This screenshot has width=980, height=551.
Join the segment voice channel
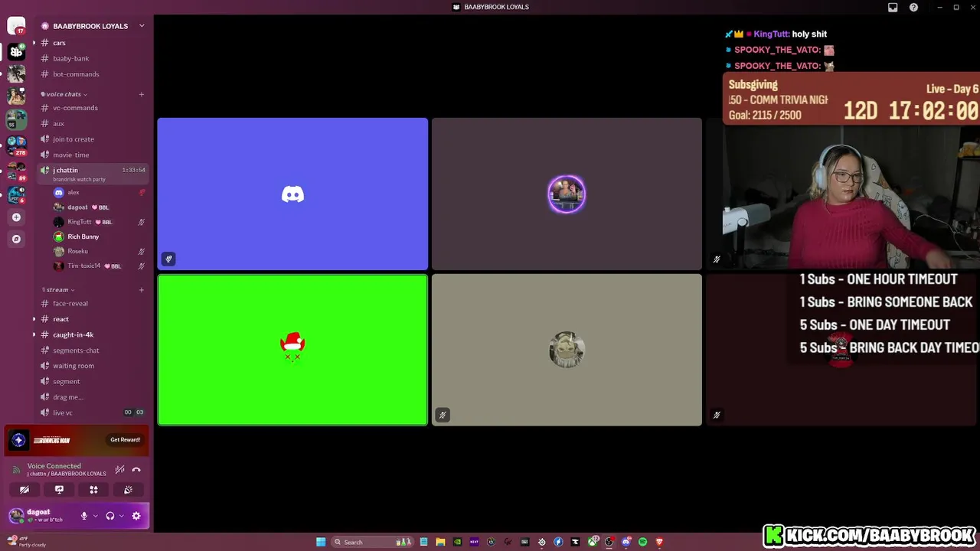coord(92,381)
